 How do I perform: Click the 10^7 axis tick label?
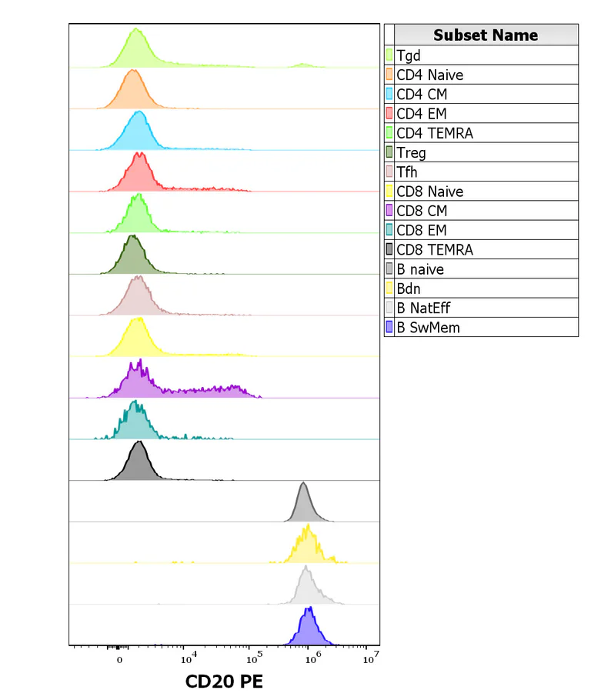(x=371, y=657)
